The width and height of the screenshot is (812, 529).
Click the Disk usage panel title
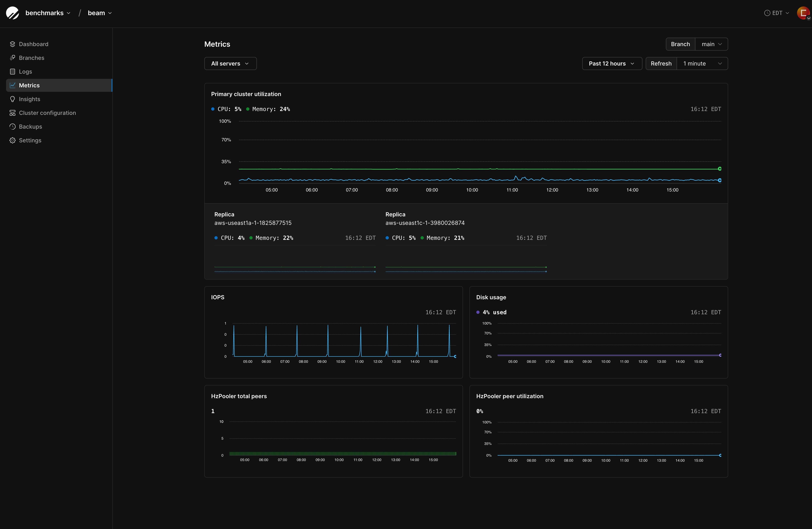click(491, 297)
